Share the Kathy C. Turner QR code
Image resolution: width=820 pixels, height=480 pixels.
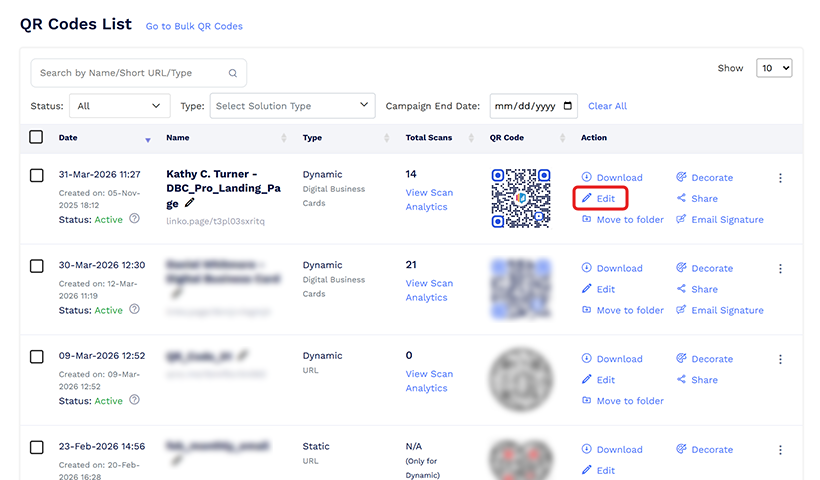(x=697, y=198)
